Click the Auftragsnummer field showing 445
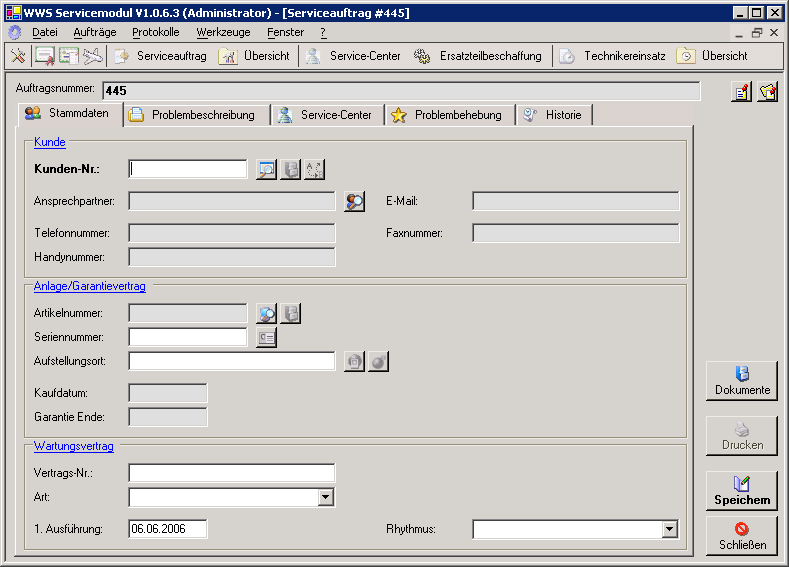 pos(401,91)
